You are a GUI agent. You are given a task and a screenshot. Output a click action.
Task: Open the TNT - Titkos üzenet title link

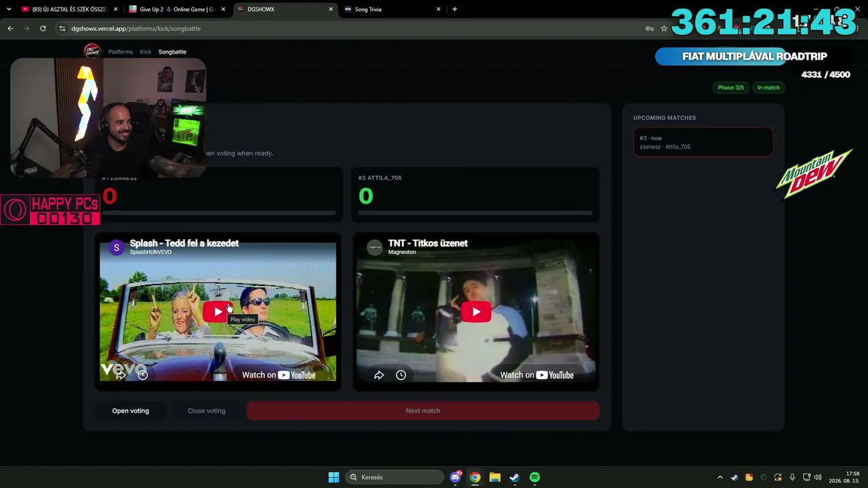click(x=428, y=243)
